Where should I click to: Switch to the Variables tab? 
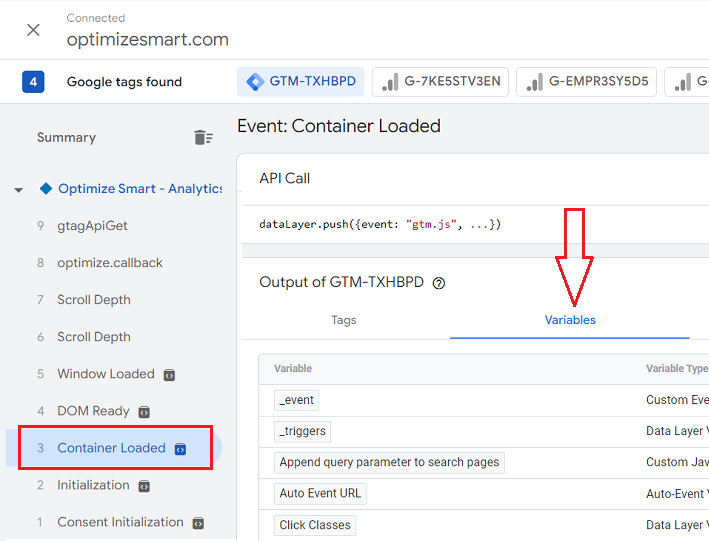point(570,320)
